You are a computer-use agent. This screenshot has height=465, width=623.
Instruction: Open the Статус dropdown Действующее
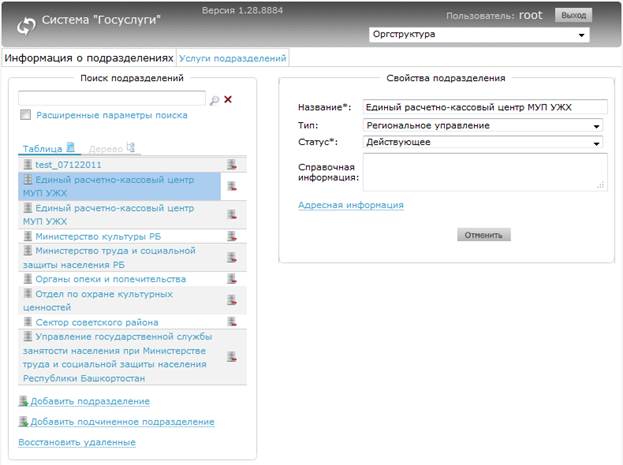[x=483, y=142]
